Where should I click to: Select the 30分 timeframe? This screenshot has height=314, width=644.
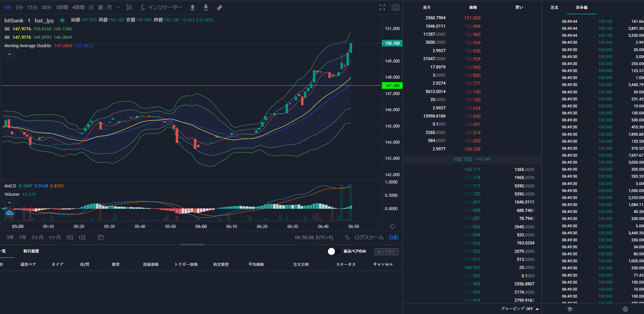(x=47, y=8)
